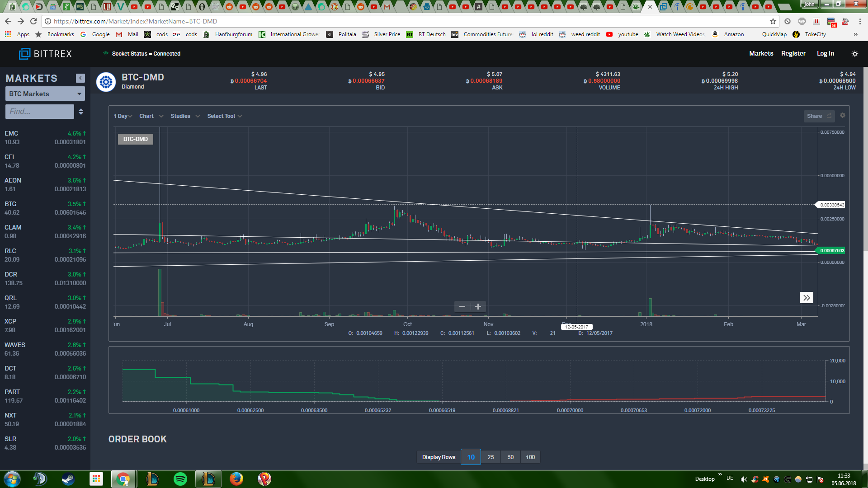
Task: Click the market list sort arrows
Action: [x=81, y=112]
